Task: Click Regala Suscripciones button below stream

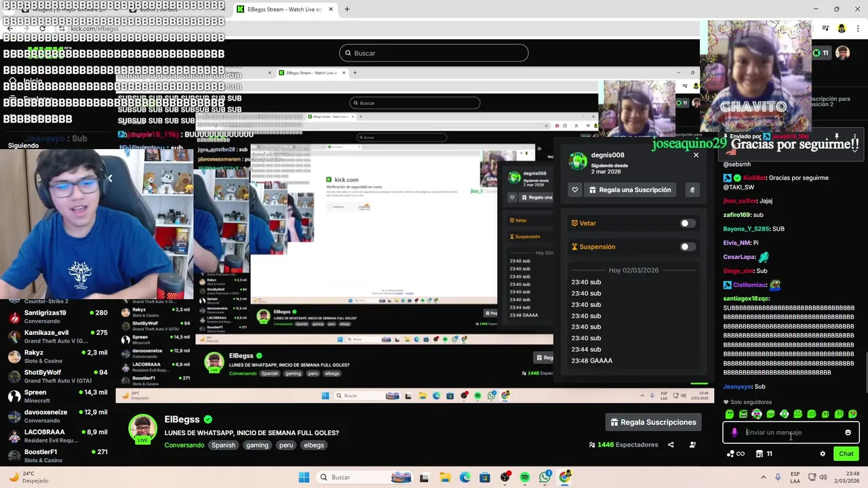Action: tap(653, 422)
